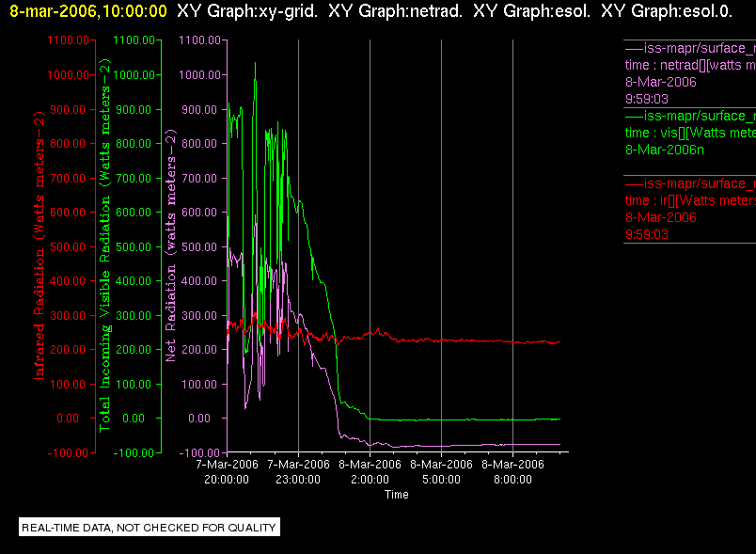The width and height of the screenshot is (756, 554).
Task: Click the red axis value -100.00
Action: tap(68, 452)
